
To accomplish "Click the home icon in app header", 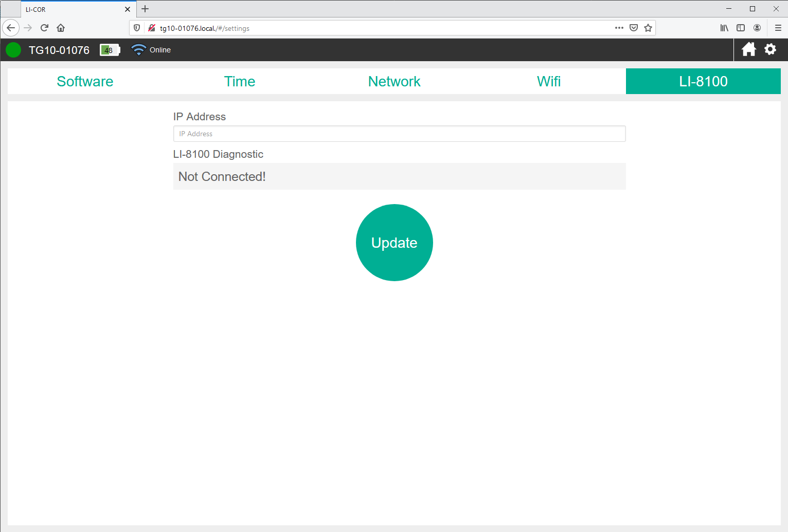I will coord(748,49).
